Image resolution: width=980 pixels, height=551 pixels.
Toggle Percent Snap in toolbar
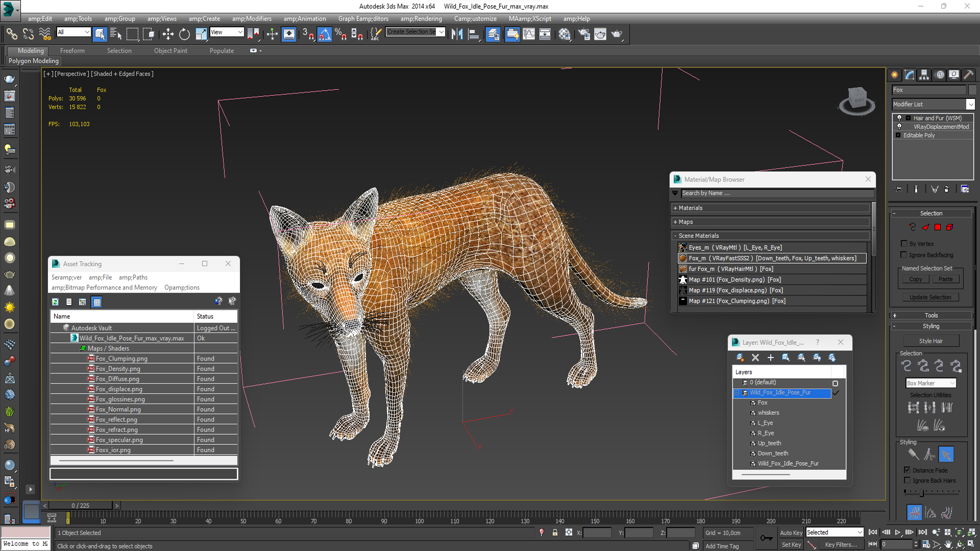click(x=340, y=34)
